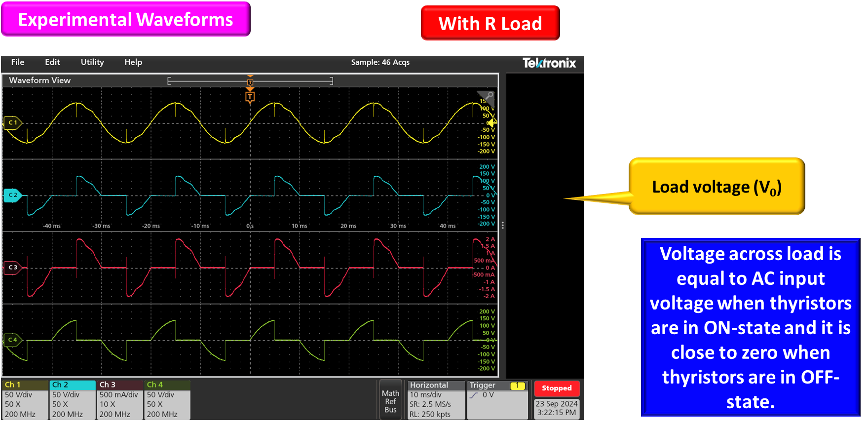Select the C1 yellow channel handle
This screenshot has height=426, width=868.
[12, 122]
